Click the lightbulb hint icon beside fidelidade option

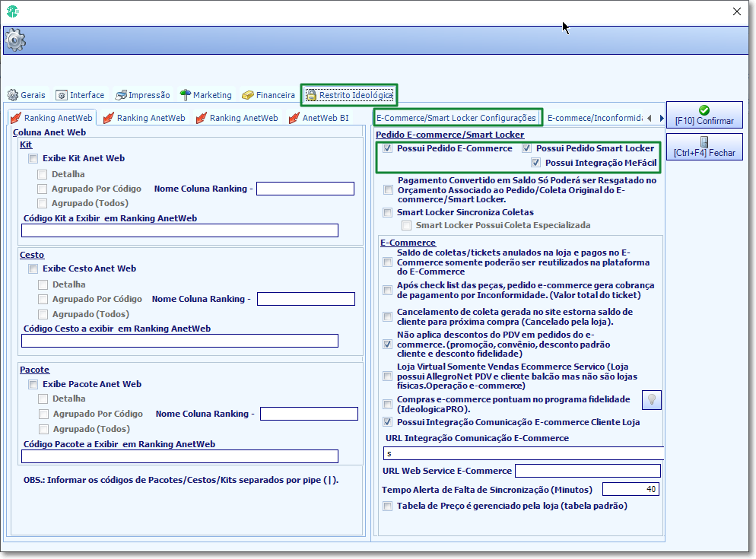[x=651, y=400]
